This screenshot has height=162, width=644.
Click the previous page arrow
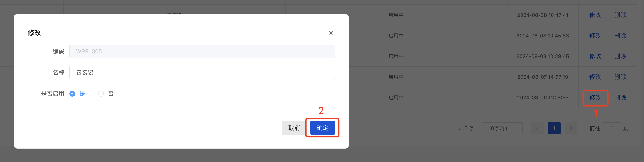537,128
